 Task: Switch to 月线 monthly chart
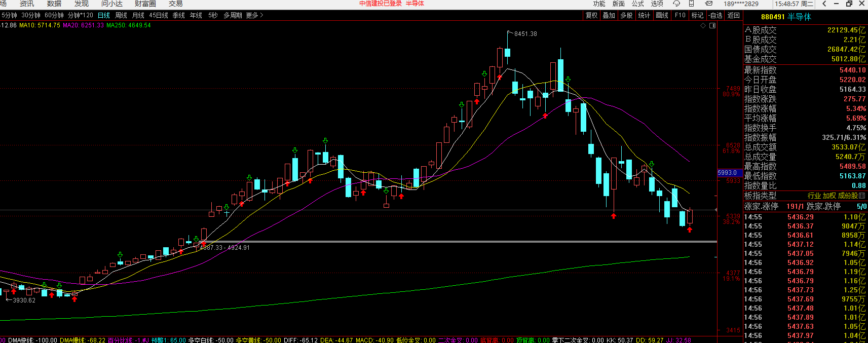pos(138,15)
